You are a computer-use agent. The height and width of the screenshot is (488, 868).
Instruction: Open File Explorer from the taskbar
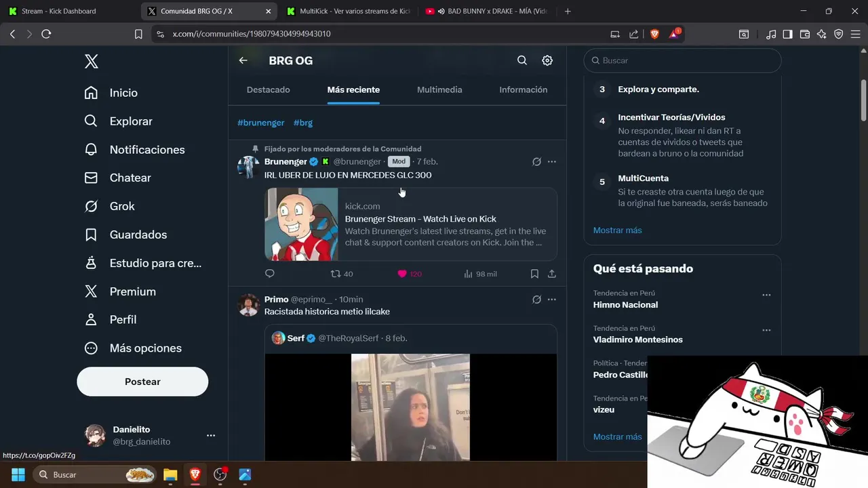click(170, 474)
